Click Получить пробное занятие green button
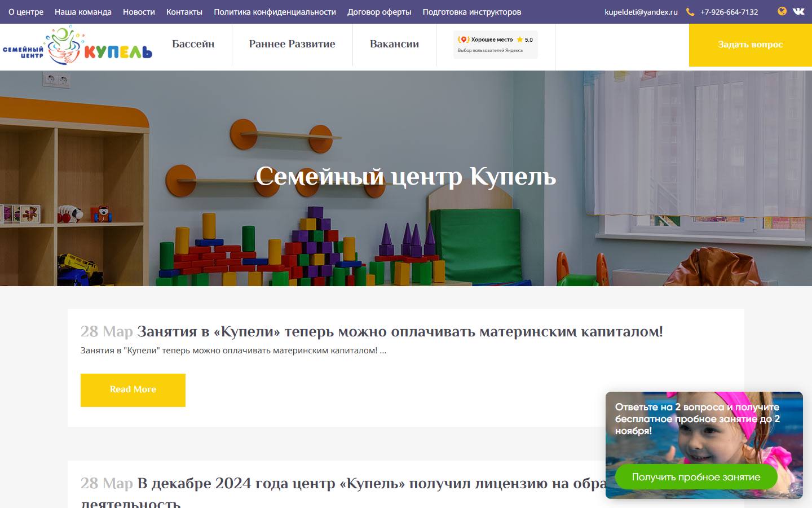812x508 pixels. click(696, 477)
